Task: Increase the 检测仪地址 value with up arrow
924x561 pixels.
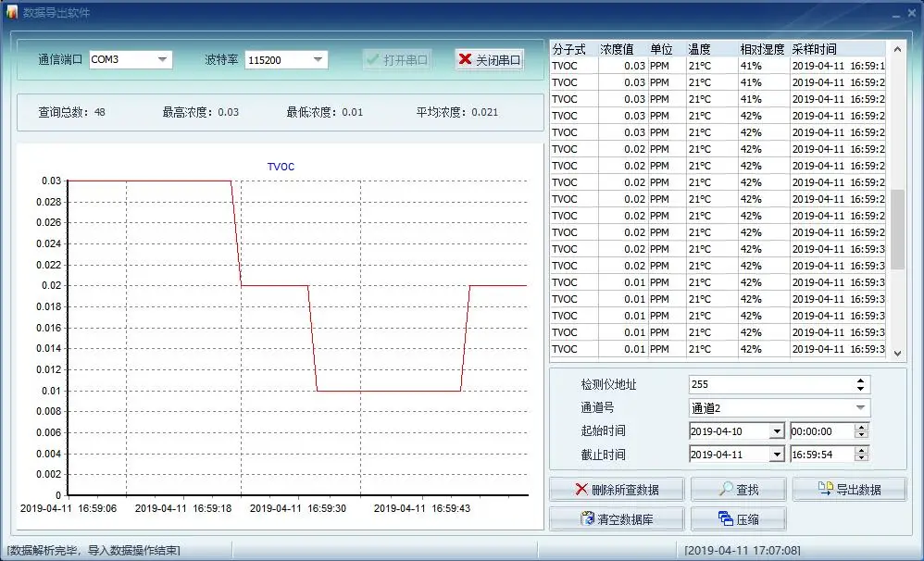Action: (x=860, y=380)
